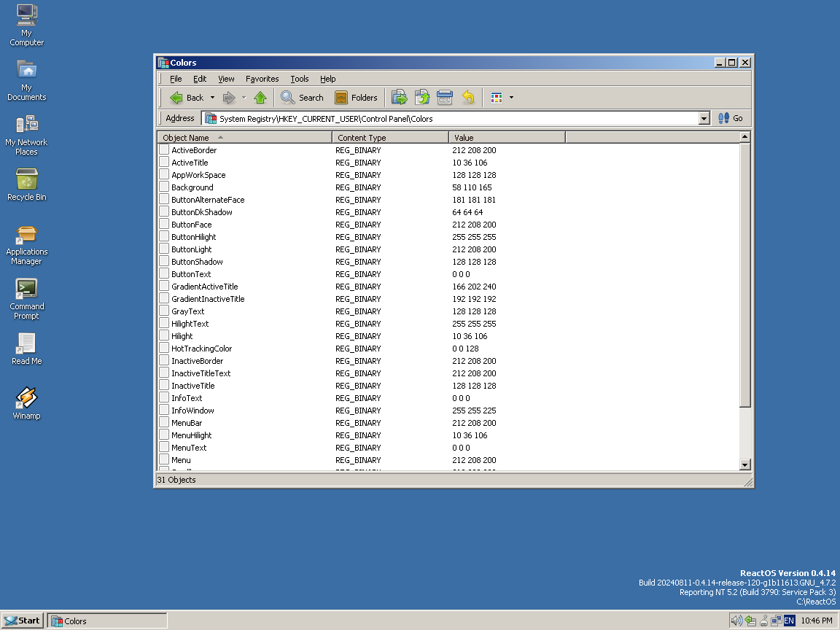This screenshot has width=840, height=630.
Task: Click the registry icon in the address bar
Action: coord(211,118)
